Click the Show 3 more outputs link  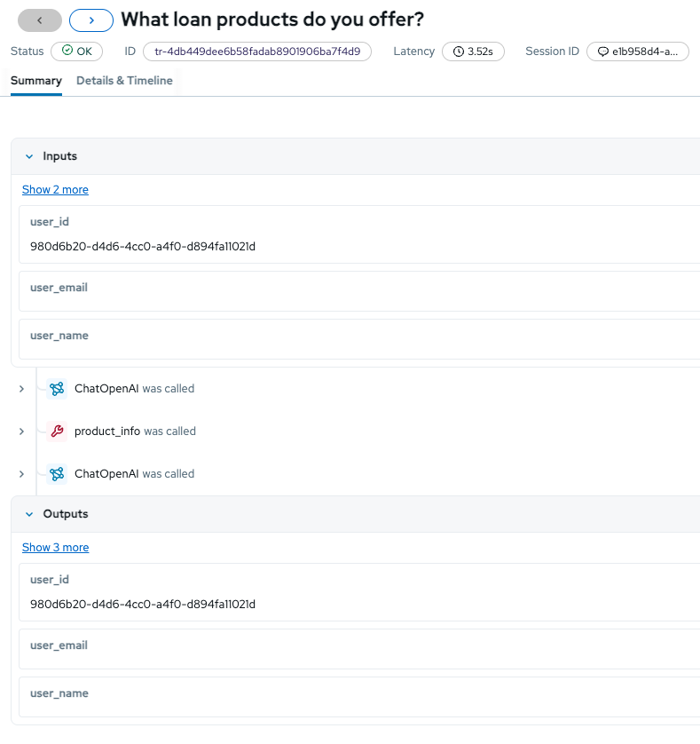tap(55, 548)
